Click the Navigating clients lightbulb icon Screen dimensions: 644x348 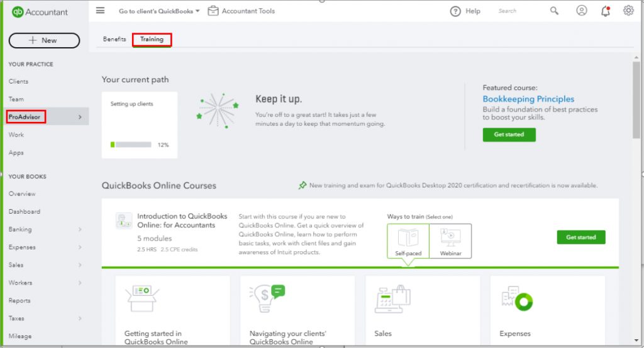267,298
